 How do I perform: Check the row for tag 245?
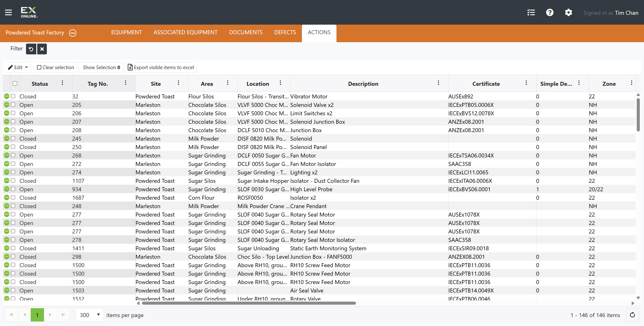point(13,138)
